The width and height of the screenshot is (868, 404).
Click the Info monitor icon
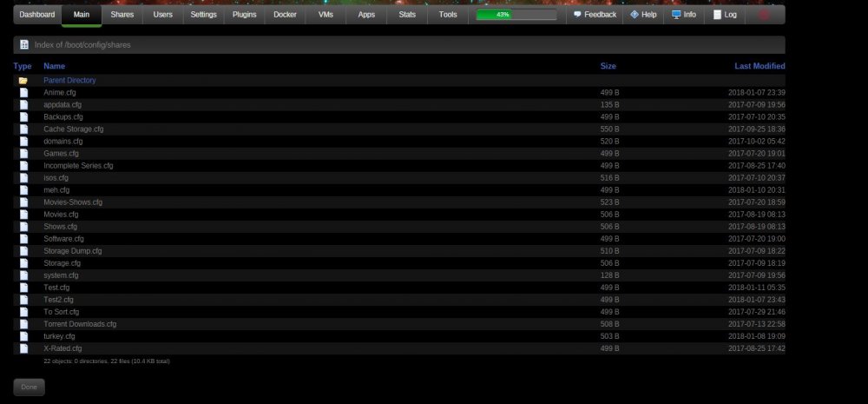[676, 15]
